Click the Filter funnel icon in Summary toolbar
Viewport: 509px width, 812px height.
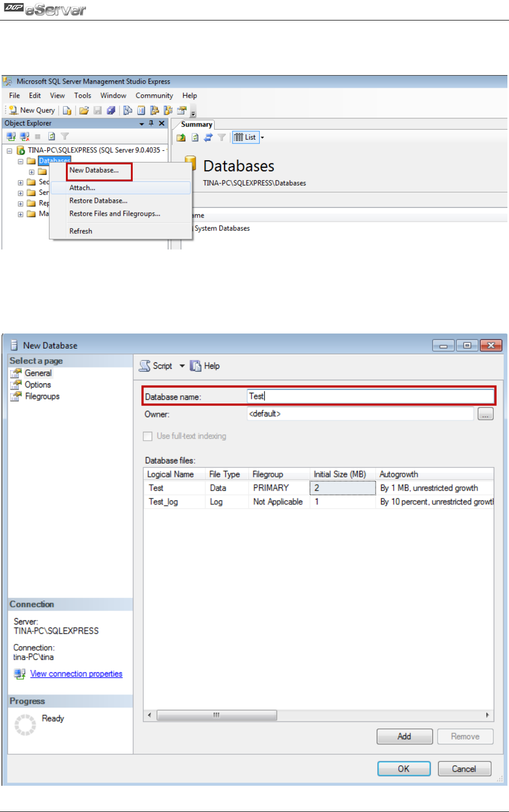(x=222, y=138)
